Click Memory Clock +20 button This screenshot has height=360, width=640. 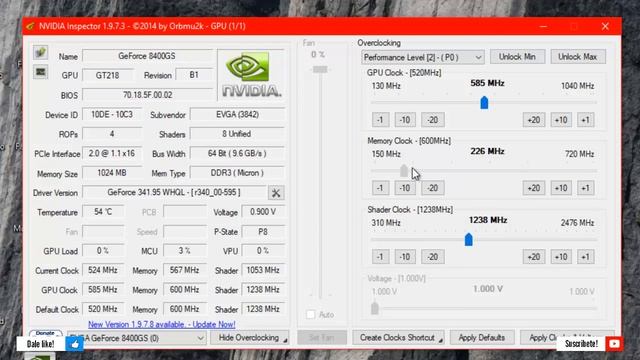pos(534,188)
